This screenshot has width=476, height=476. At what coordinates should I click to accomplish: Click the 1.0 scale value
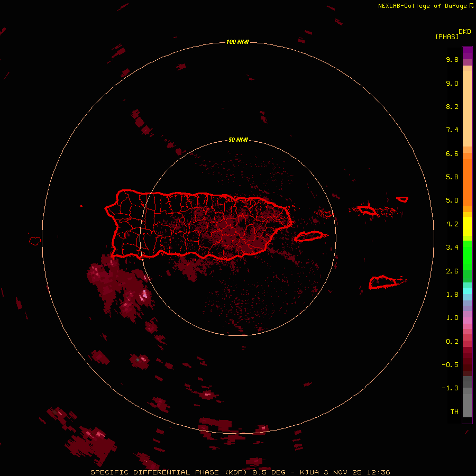tap(452, 318)
